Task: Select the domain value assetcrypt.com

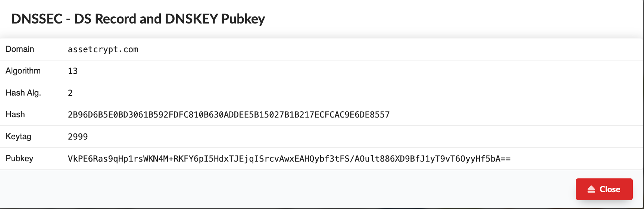Action: (x=103, y=49)
